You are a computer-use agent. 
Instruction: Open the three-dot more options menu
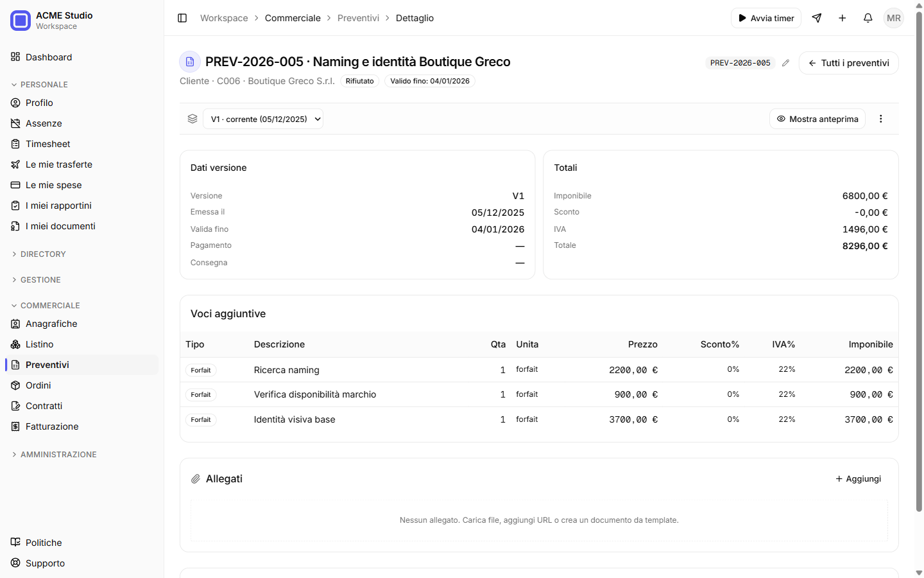click(x=881, y=119)
